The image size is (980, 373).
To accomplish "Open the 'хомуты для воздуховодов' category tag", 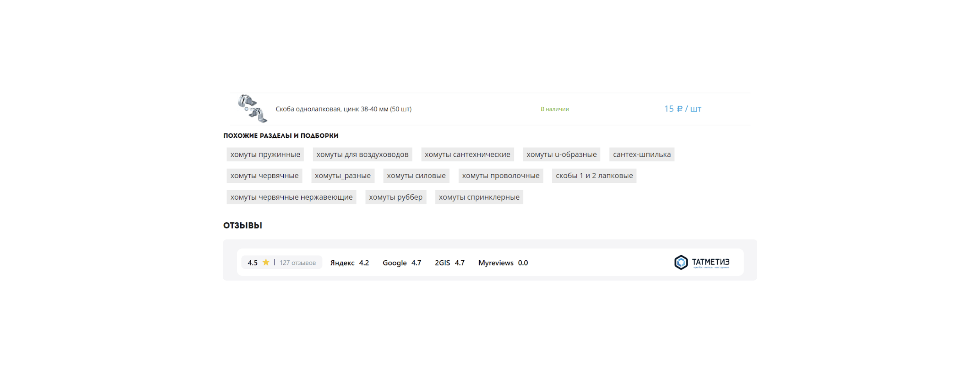I will click(x=362, y=154).
